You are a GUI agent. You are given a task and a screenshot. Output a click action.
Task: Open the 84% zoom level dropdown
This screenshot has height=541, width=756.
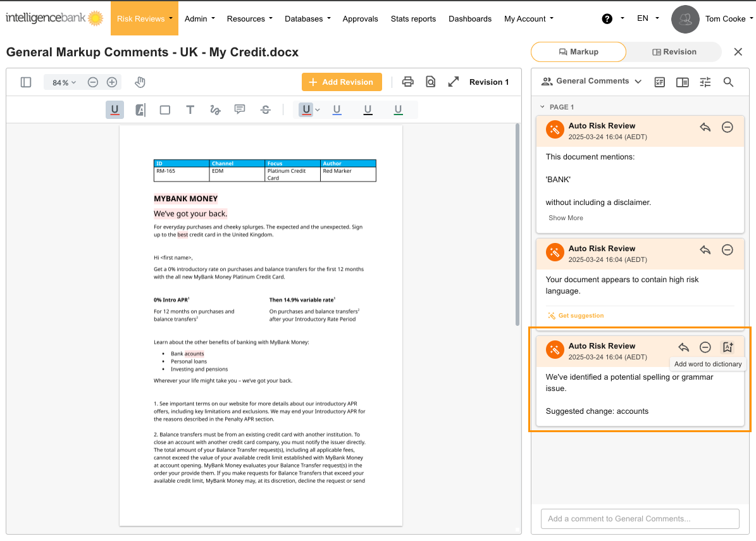point(64,82)
